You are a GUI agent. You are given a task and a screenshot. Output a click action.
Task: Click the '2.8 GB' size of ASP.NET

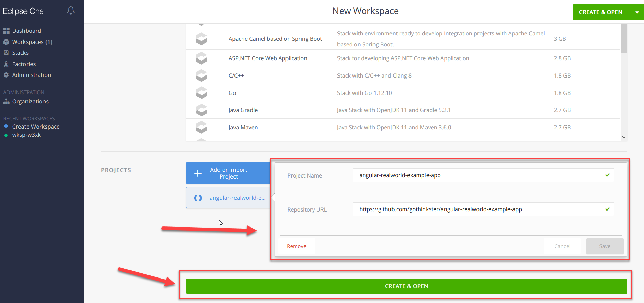[562, 58]
